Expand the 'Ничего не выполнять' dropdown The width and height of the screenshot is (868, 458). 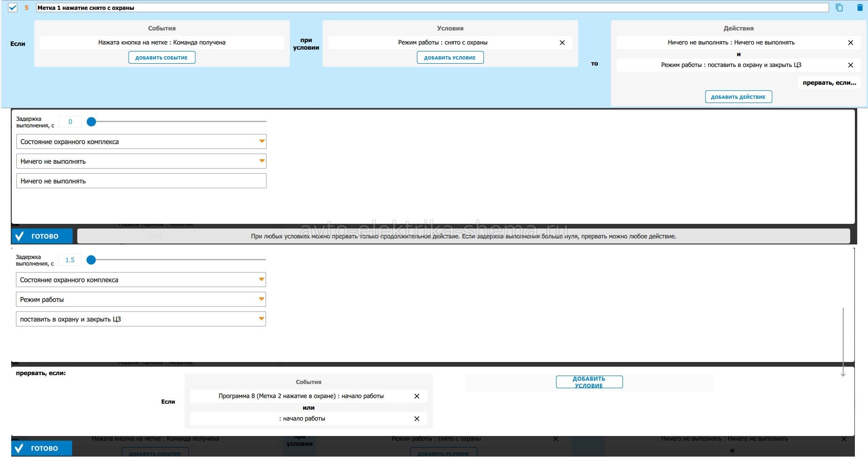coord(141,161)
